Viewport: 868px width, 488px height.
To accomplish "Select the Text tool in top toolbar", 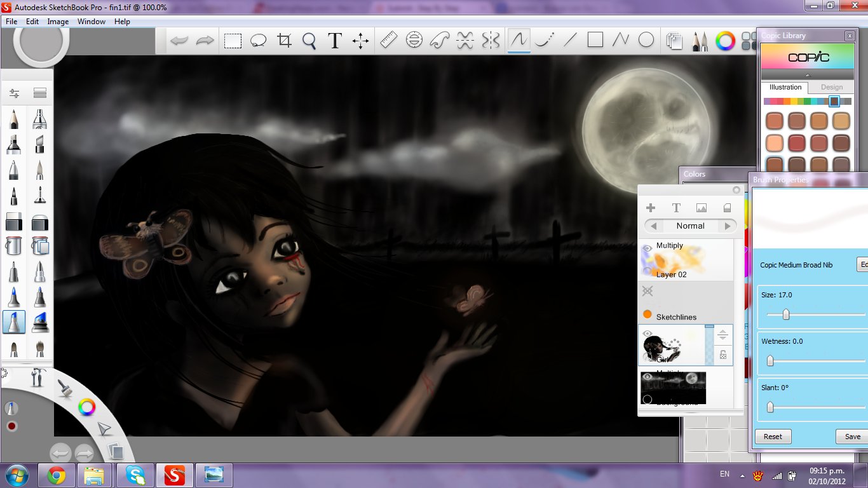I will [x=335, y=41].
